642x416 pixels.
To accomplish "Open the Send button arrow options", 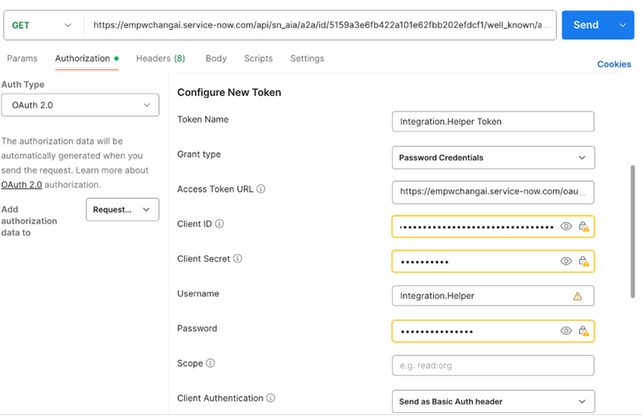I will [x=624, y=24].
